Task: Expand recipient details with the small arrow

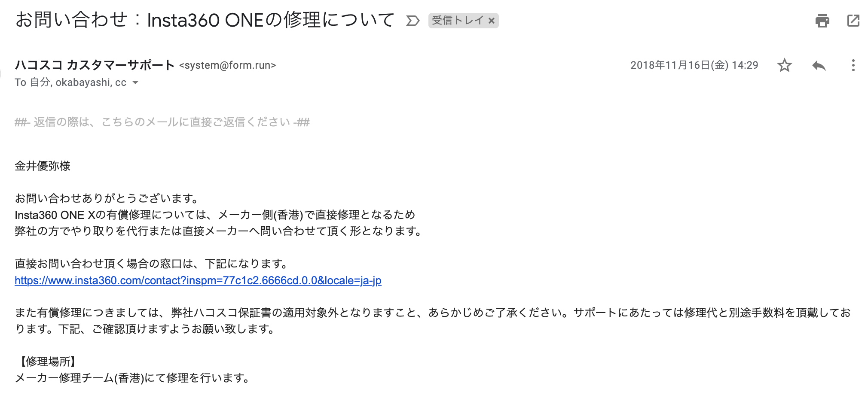Action: 135,82
